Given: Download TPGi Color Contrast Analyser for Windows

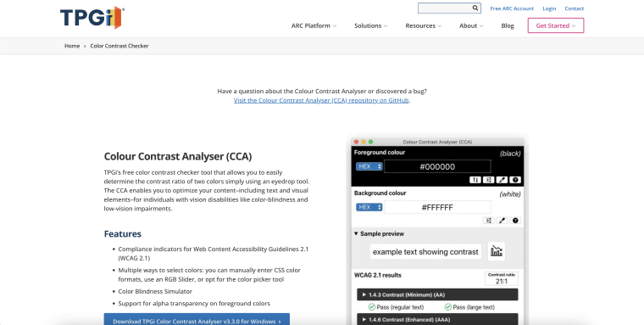Looking at the screenshot, I should tap(197, 320).
